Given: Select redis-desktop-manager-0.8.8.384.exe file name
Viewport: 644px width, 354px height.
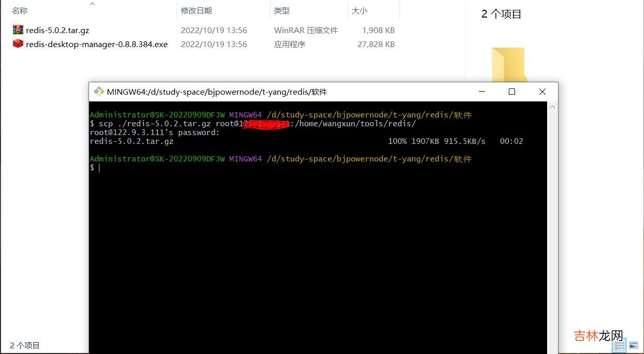Looking at the screenshot, I should point(97,45).
